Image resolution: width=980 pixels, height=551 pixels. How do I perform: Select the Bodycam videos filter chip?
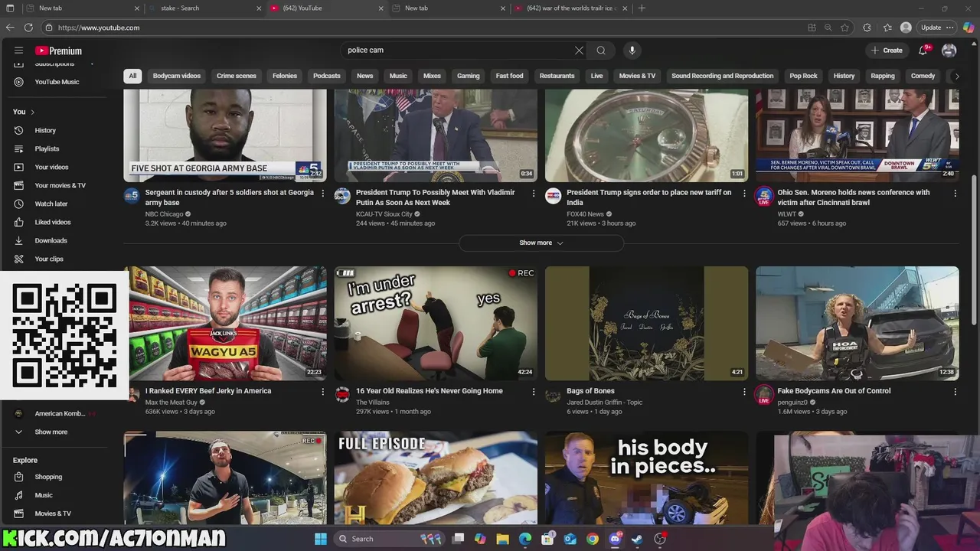tap(177, 76)
